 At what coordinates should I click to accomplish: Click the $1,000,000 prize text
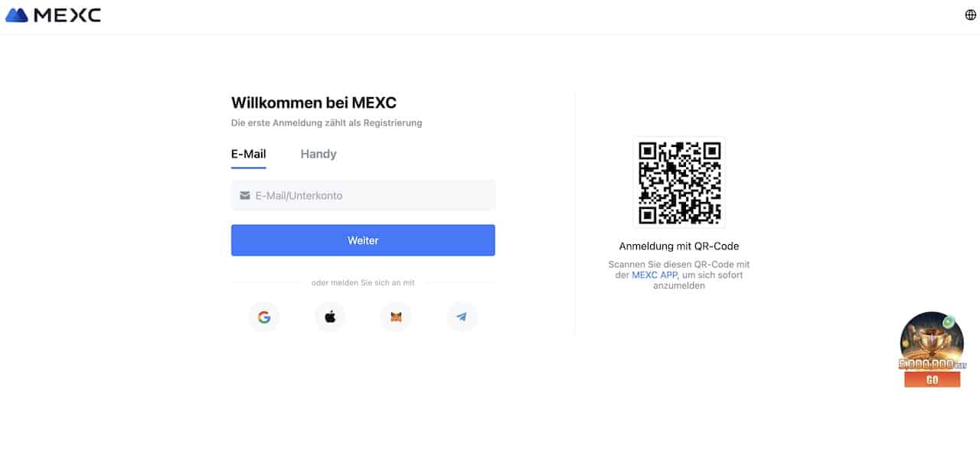point(933,364)
